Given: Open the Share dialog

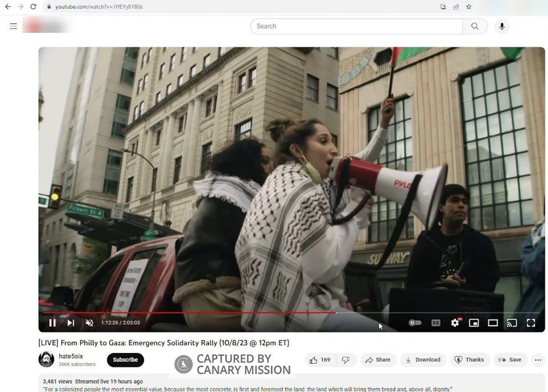Looking at the screenshot, I should coord(377,360).
